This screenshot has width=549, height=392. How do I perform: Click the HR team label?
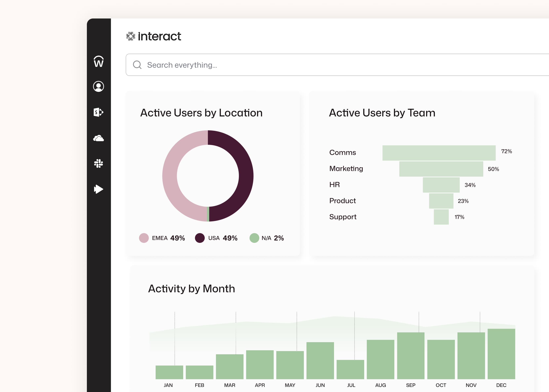click(335, 185)
